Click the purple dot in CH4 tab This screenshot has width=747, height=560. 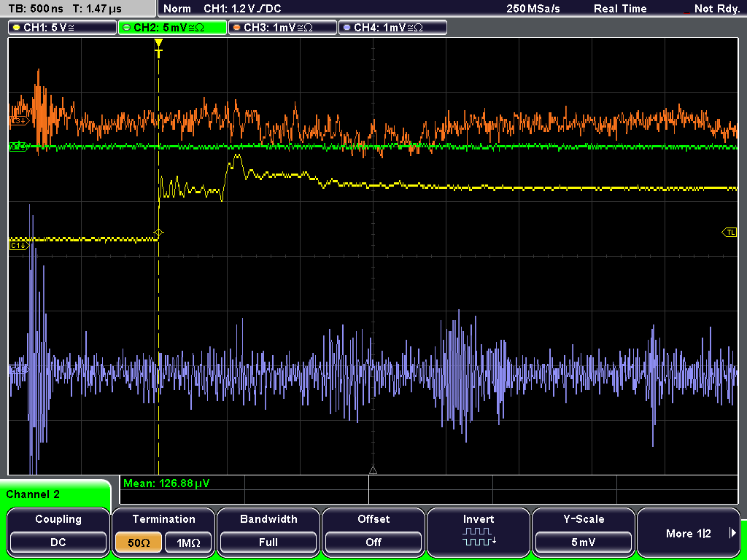347,28
